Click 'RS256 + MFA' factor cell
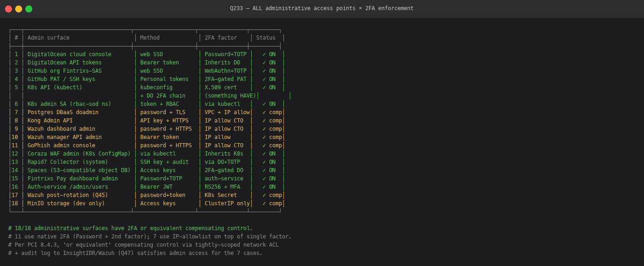This screenshot has height=266, width=644. tap(222, 187)
